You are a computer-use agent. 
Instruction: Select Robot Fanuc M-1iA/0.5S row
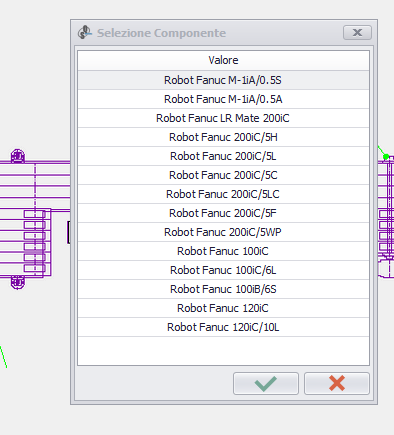point(223,80)
